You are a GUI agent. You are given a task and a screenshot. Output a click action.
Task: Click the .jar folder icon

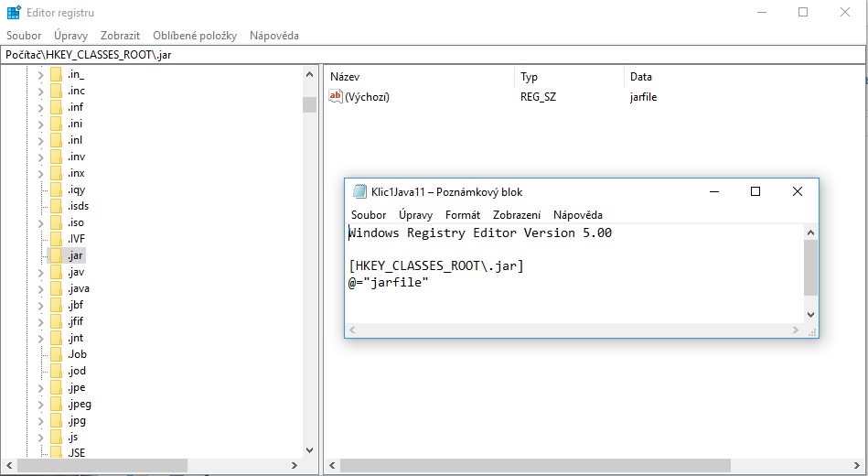click(56, 255)
